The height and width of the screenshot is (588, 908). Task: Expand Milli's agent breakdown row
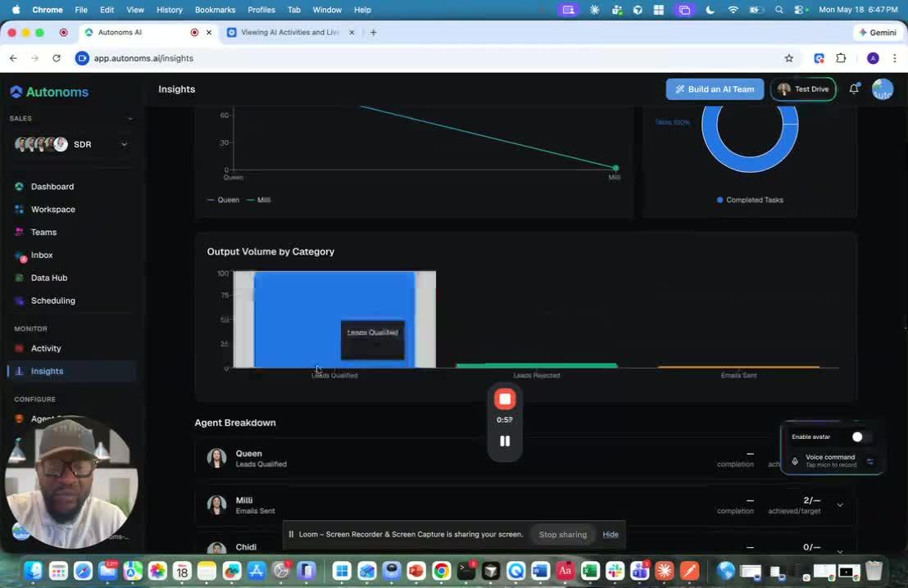840,505
